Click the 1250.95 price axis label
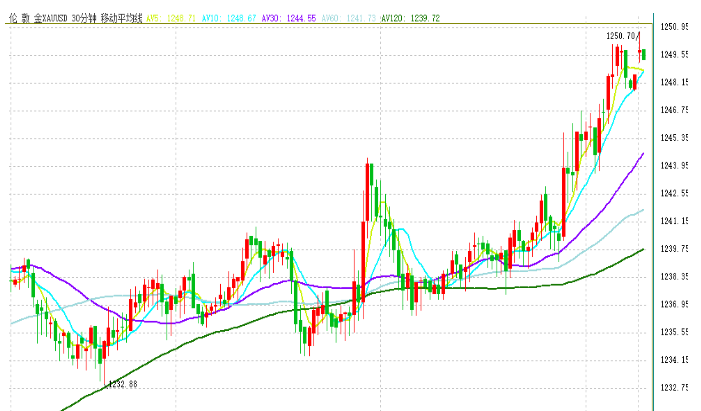This screenshot has width=701, height=411. pyautogui.click(x=677, y=26)
